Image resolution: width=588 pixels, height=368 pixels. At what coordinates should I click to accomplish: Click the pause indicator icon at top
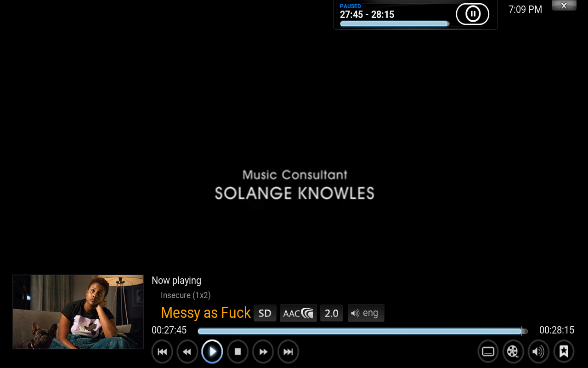pos(472,14)
